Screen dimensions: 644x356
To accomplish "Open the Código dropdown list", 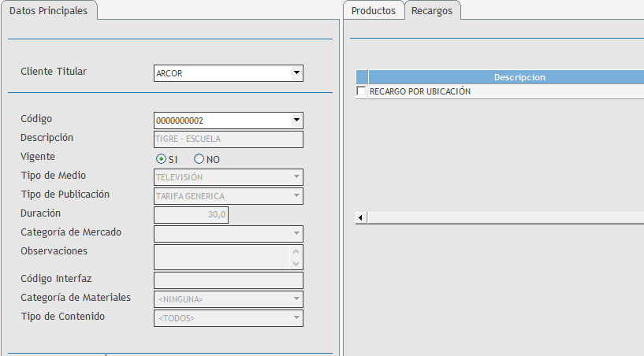I will [296, 121].
